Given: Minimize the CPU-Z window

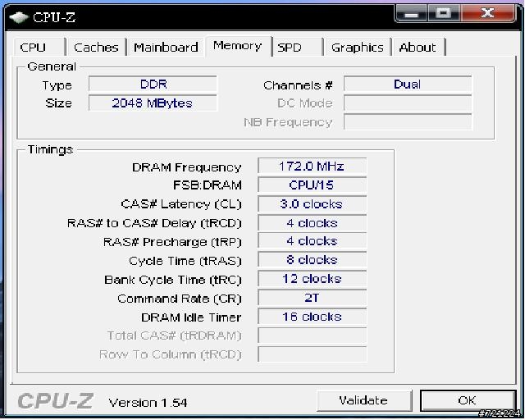Looking at the screenshot, I should click(x=411, y=14).
